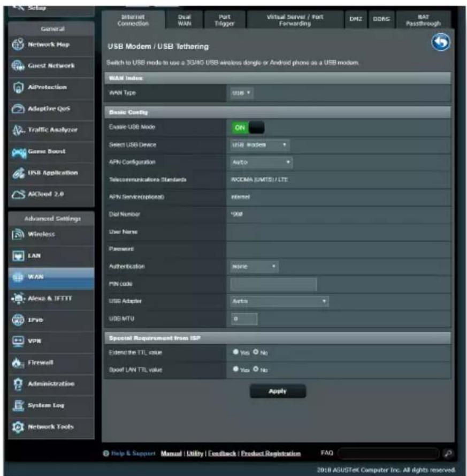Open the Select USB Device dropdown
467x476 pixels.
(x=259, y=145)
